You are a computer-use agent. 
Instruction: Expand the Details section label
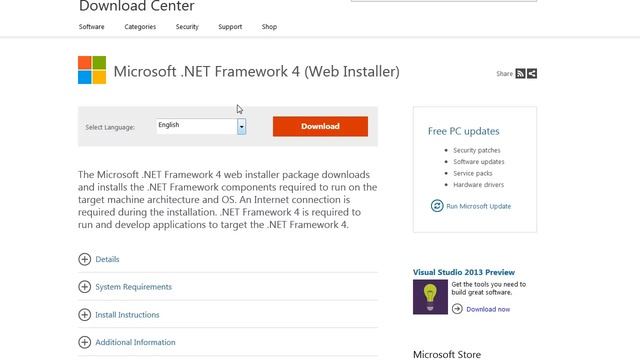107,259
